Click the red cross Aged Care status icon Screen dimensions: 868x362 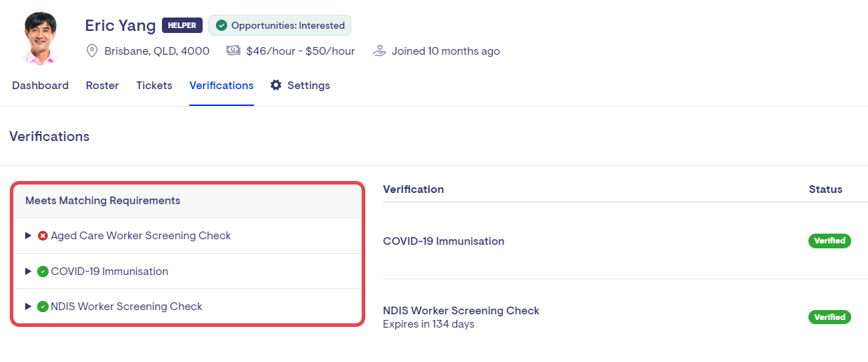tap(43, 236)
